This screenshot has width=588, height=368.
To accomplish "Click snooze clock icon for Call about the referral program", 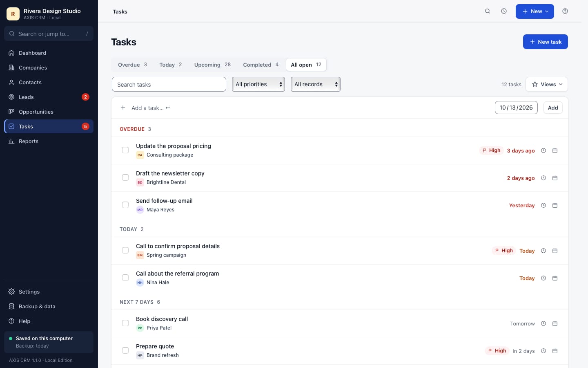I will 543,278.
